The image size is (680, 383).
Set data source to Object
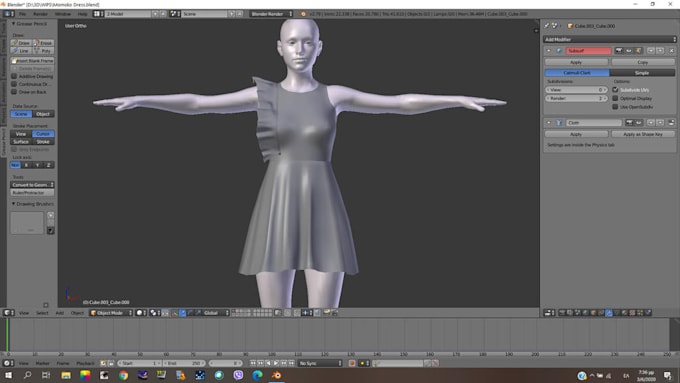point(43,114)
